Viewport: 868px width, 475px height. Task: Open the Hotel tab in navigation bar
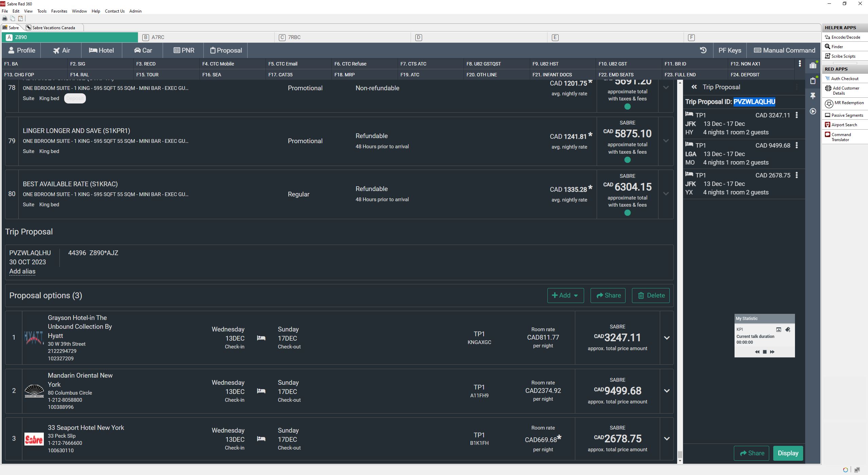point(101,50)
